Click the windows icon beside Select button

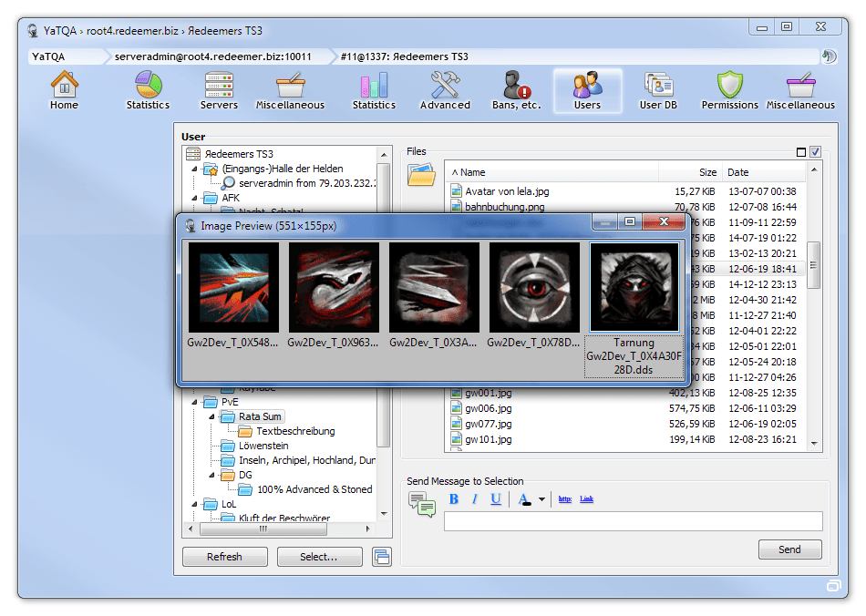pos(382,557)
